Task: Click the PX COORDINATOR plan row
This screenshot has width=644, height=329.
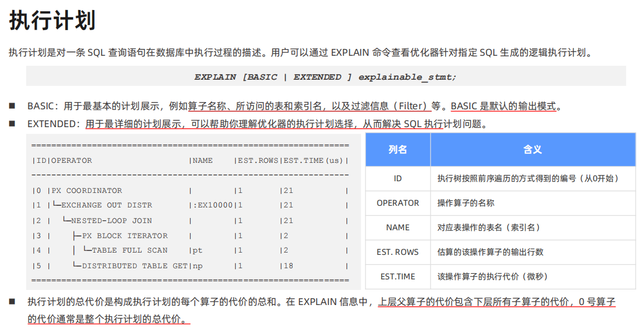Action: click(87, 191)
